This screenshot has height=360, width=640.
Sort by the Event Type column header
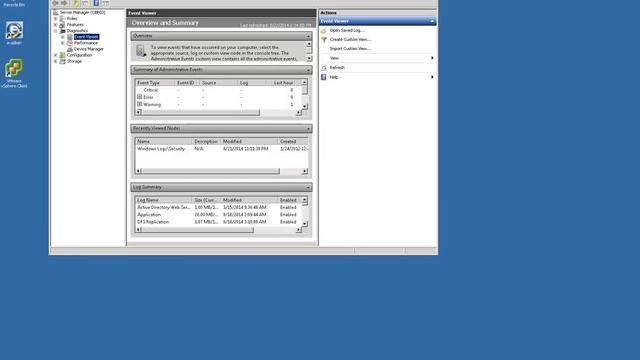pos(155,83)
